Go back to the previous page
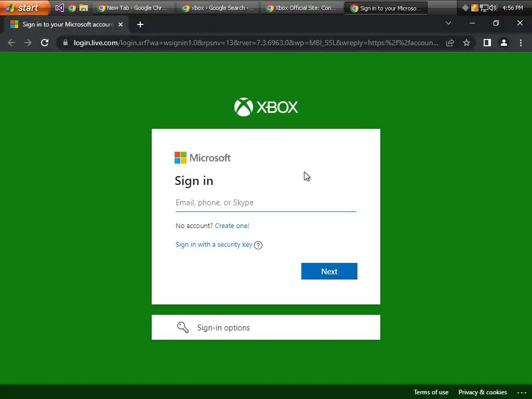 [x=11, y=43]
